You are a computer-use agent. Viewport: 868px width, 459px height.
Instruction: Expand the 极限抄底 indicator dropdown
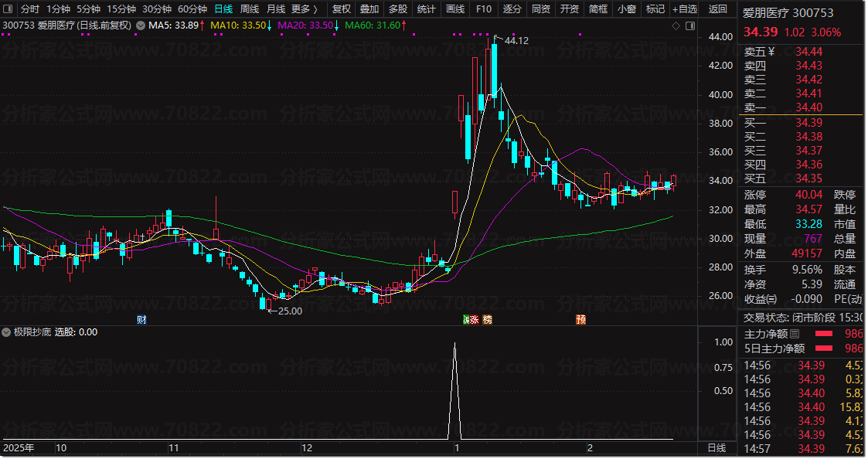coord(7,332)
